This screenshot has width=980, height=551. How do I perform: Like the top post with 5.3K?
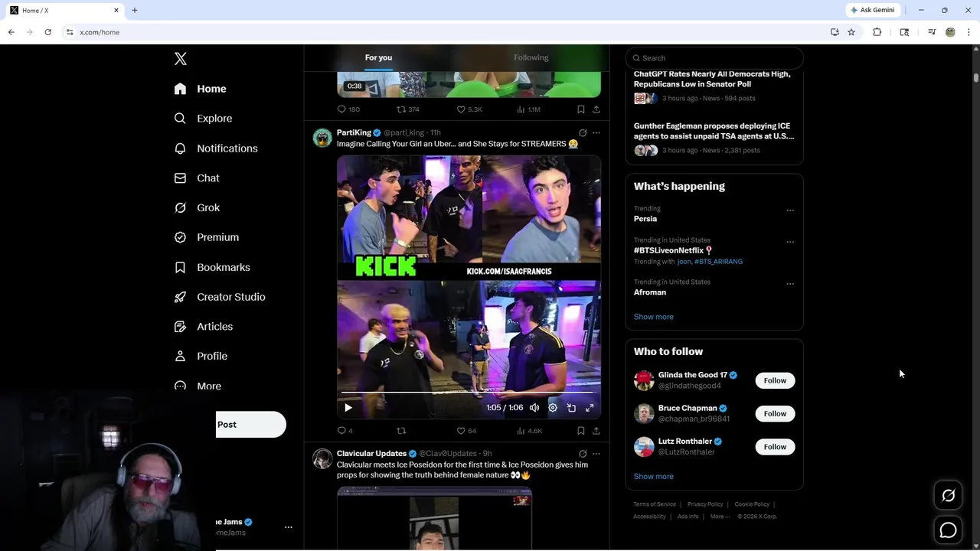tap(469, 109)
